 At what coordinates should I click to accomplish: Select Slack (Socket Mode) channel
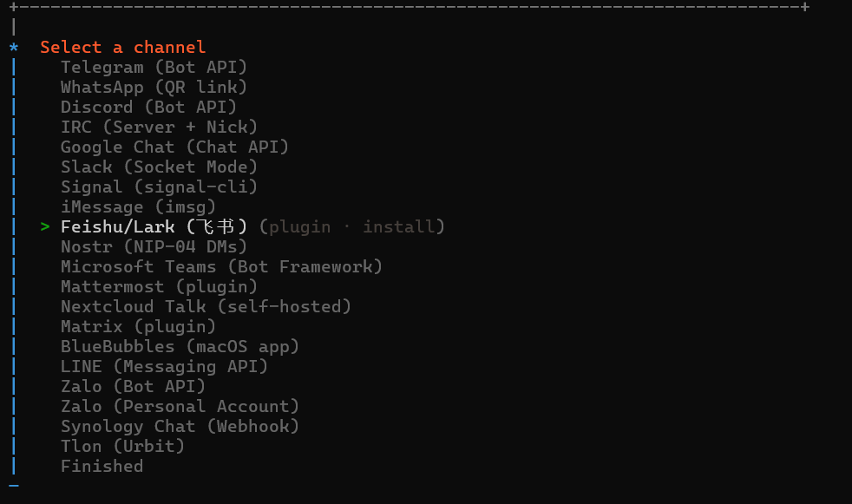coord(159,167)
